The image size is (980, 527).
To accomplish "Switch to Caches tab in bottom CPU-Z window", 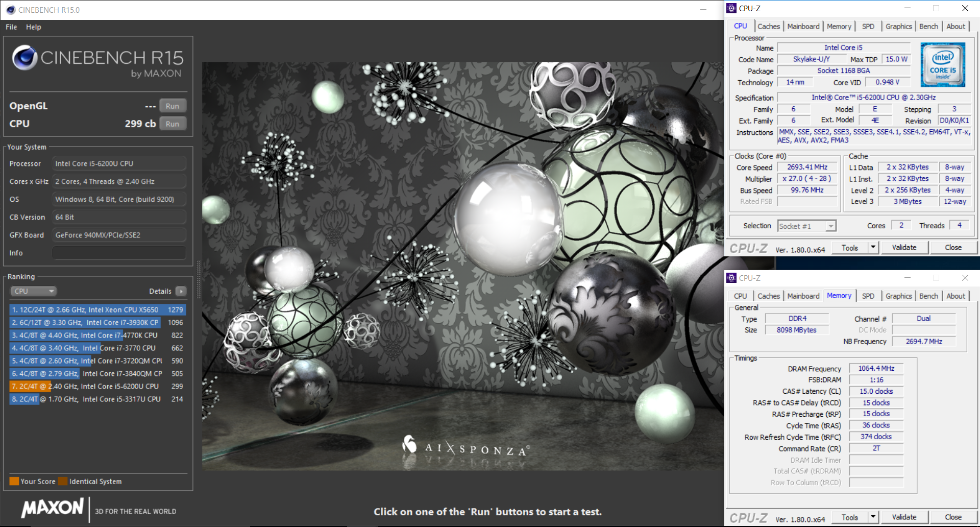I will [x=768, y=296].
